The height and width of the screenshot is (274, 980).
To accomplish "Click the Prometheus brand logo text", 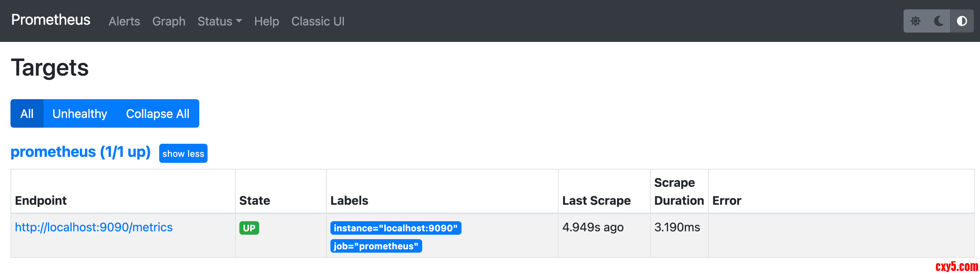I will (51, 20).
